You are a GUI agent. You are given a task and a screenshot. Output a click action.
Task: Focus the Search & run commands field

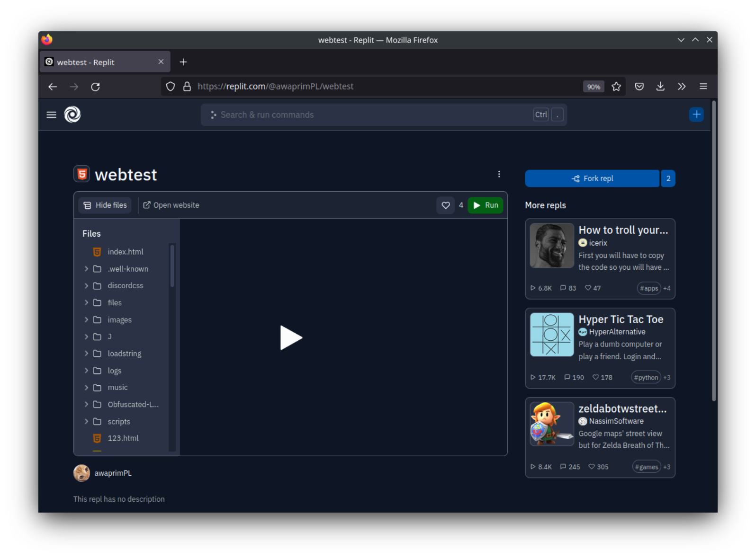(x=384, y=115)
